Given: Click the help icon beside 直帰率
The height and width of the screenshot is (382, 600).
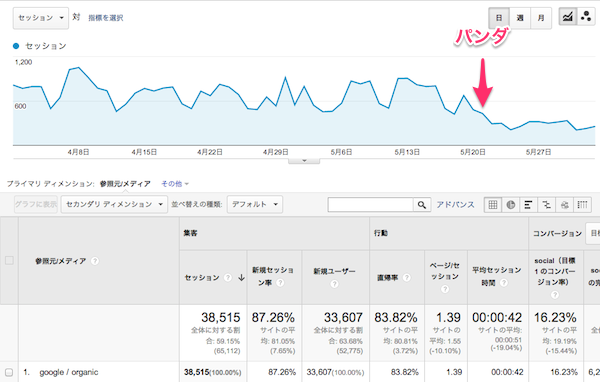Looking at the screenshot, I should [x=406, y=278].
